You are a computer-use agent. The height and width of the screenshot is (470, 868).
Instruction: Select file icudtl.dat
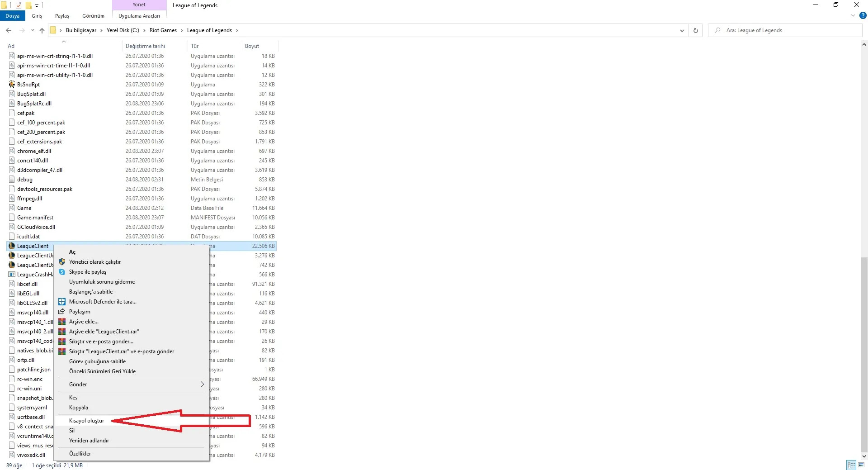pyautogui.click(x=28, y=237)
